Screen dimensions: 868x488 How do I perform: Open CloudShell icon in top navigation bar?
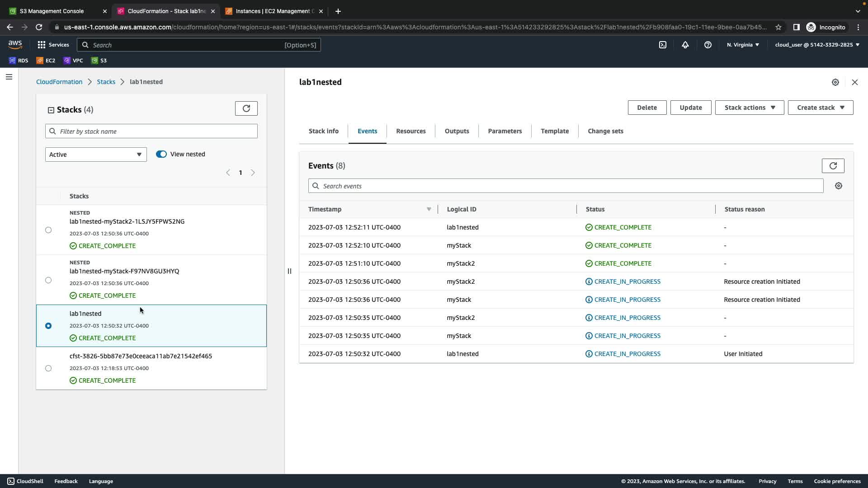[662, 45]
